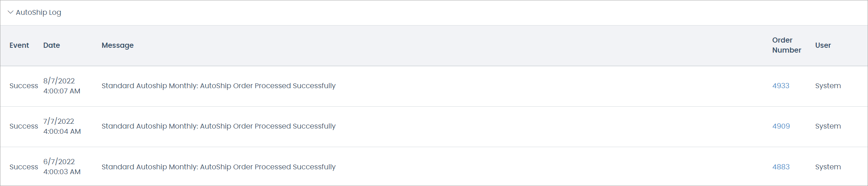Click the Date column header

52,45
